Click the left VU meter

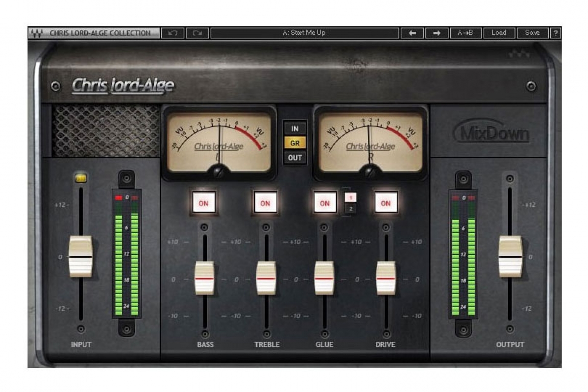[219, 142]
